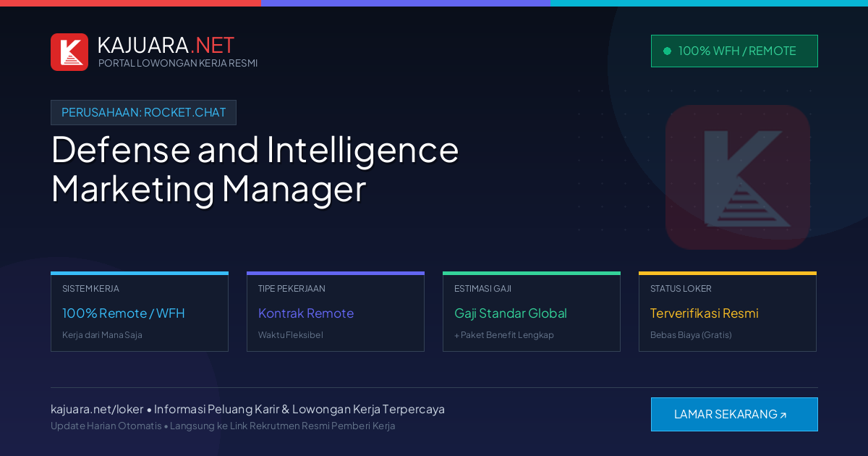
Task: Select the PERUSAHAAN: ROCKET.CHAT label
Action: click(143, 112)
